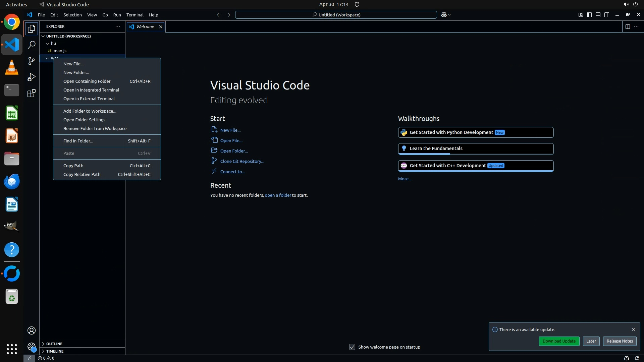Select Open in Integrated Terminal

(91, 90)
